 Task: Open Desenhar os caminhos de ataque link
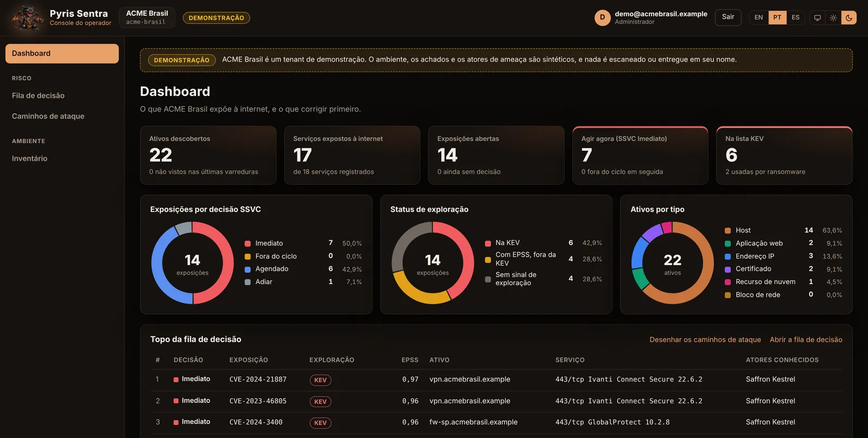705,340
